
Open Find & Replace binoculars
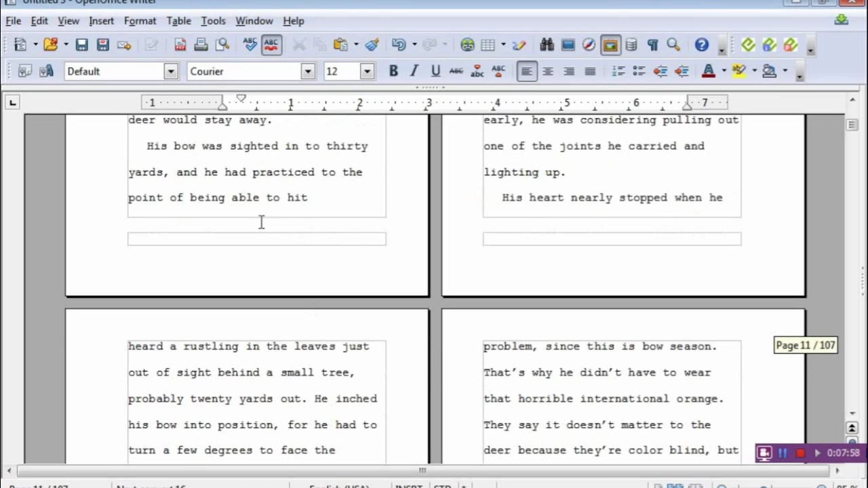pyautogui.click(x=547, y=45)
